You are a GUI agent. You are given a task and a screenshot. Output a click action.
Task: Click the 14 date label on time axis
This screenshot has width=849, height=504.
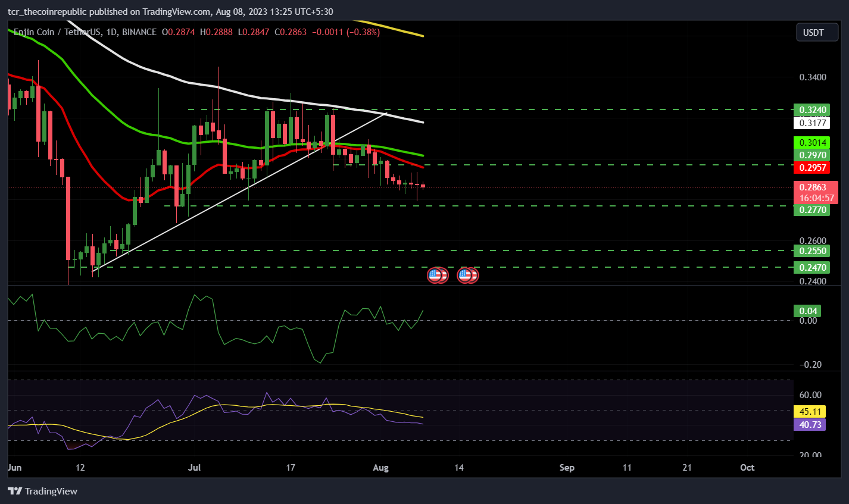pos(459,468)
